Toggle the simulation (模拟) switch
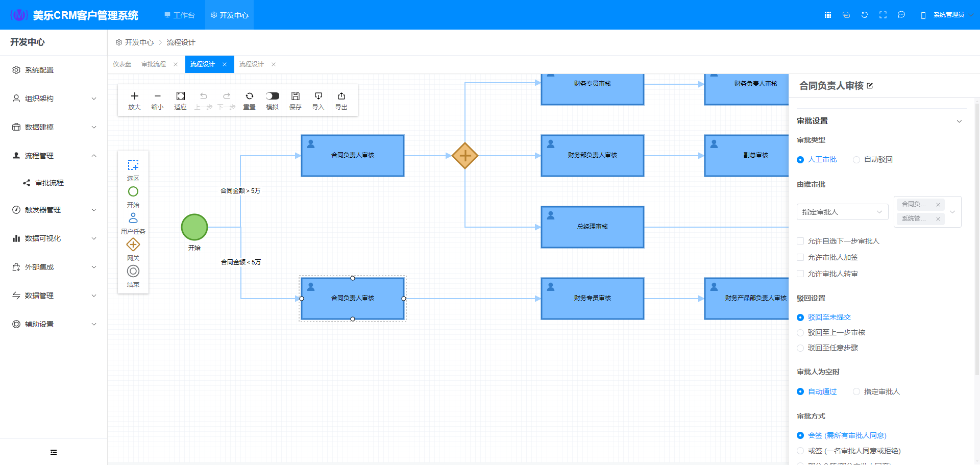 coord(272,96)
